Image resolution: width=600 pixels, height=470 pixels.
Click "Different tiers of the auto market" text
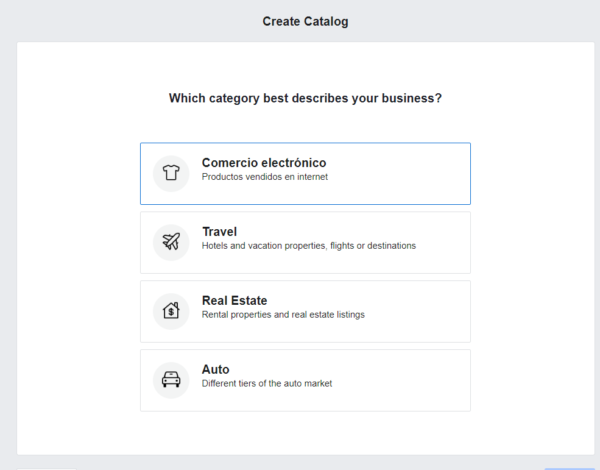[267, 384]
